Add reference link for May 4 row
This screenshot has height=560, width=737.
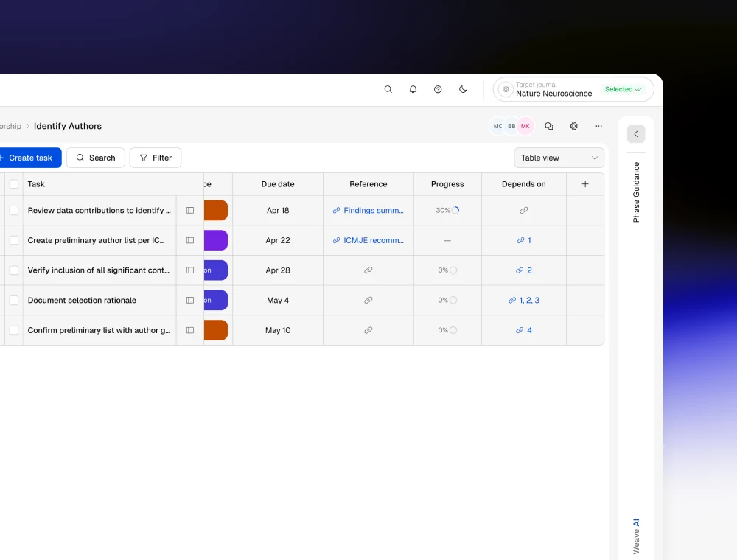point(368,300)
